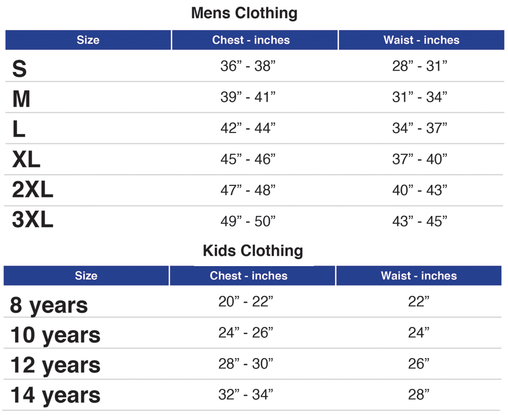Click the Kids table Size header
Screen dimensions: 508x420
coord(86,276)
